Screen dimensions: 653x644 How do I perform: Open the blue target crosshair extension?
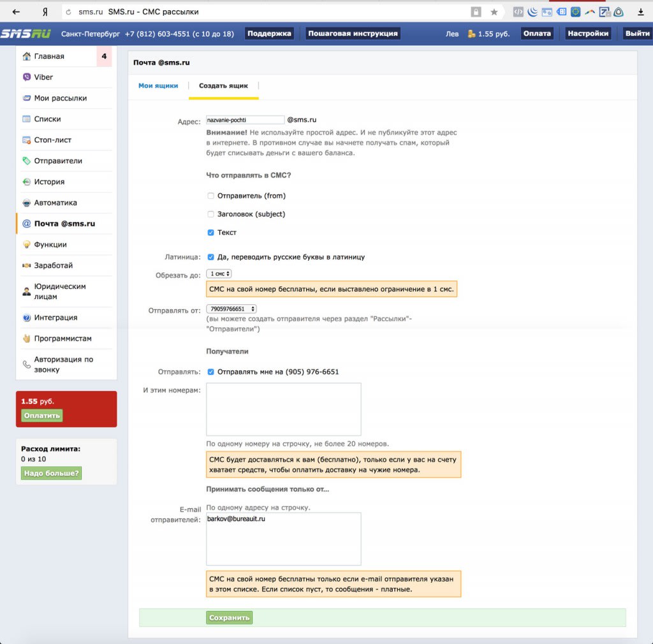[x=576, y=12]
